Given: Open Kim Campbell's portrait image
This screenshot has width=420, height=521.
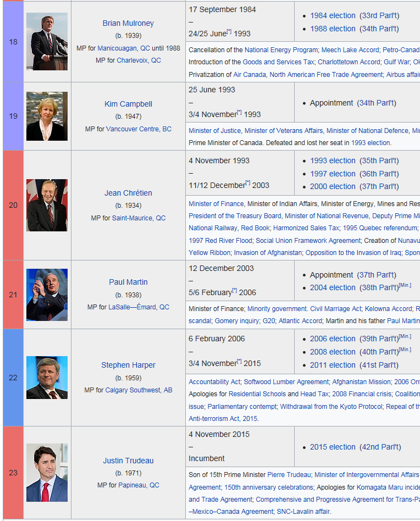Looking at the screenshot, I should (x=47, y=116).
